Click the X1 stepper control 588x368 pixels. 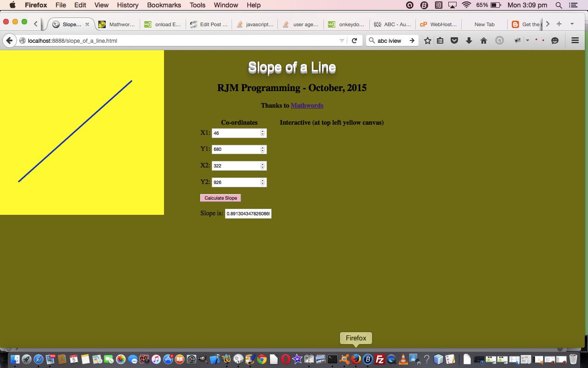[262, 133]
